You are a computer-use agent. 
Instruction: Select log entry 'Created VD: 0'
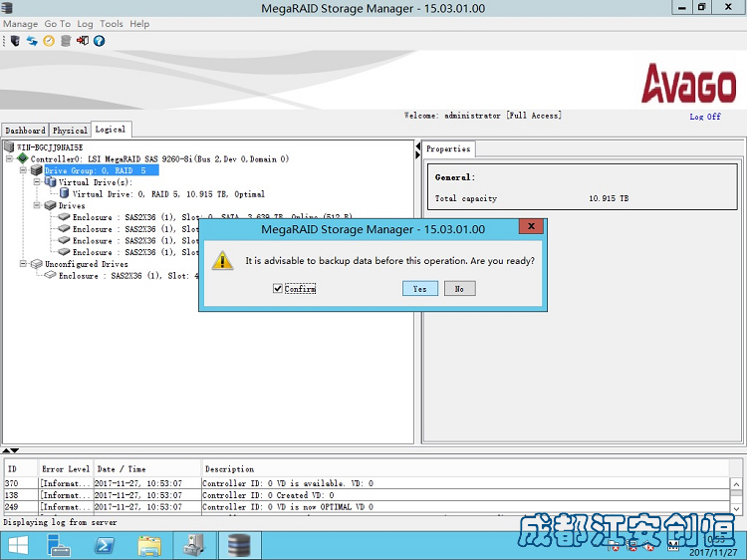click(367, 495)
